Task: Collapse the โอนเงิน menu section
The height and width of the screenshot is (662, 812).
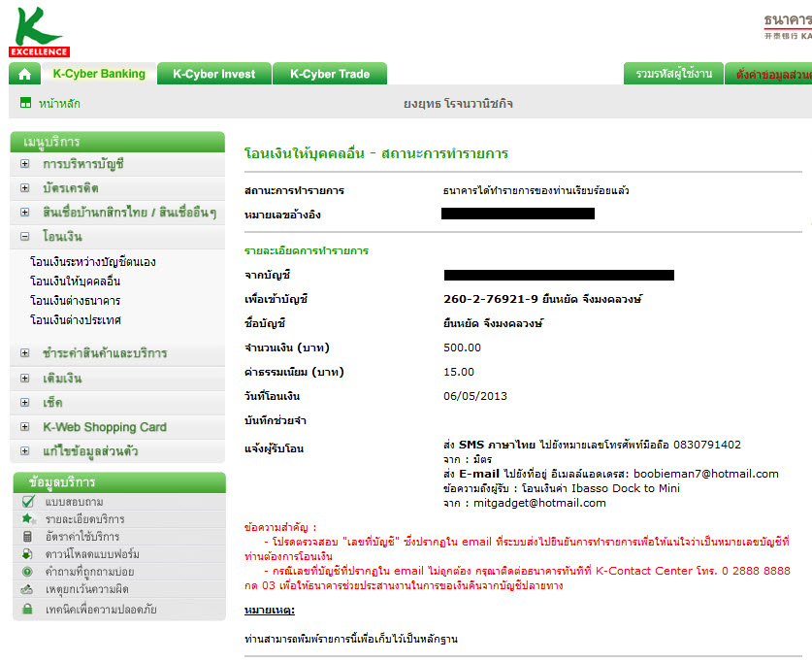Action: click(24, 237)
